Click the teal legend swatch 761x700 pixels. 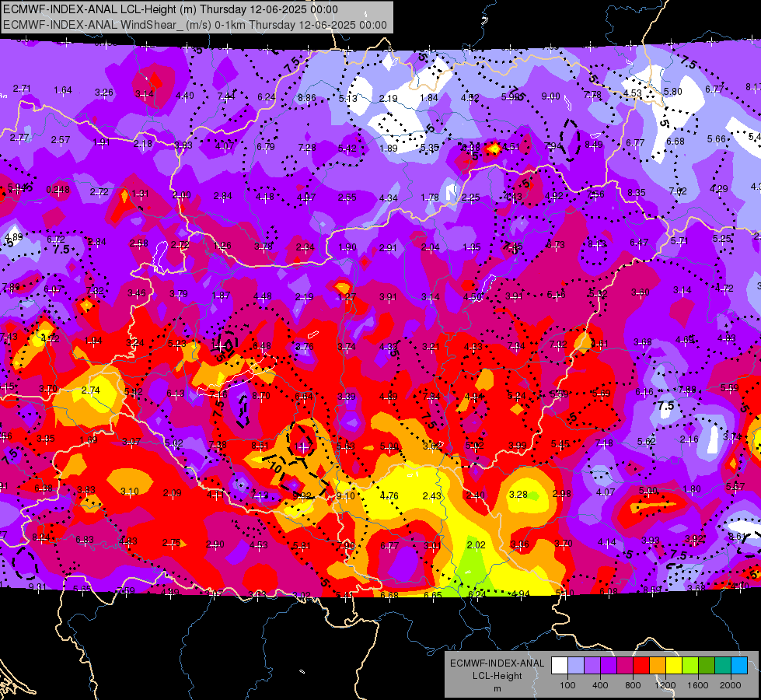pyautogui.click(x=723, y=666)
